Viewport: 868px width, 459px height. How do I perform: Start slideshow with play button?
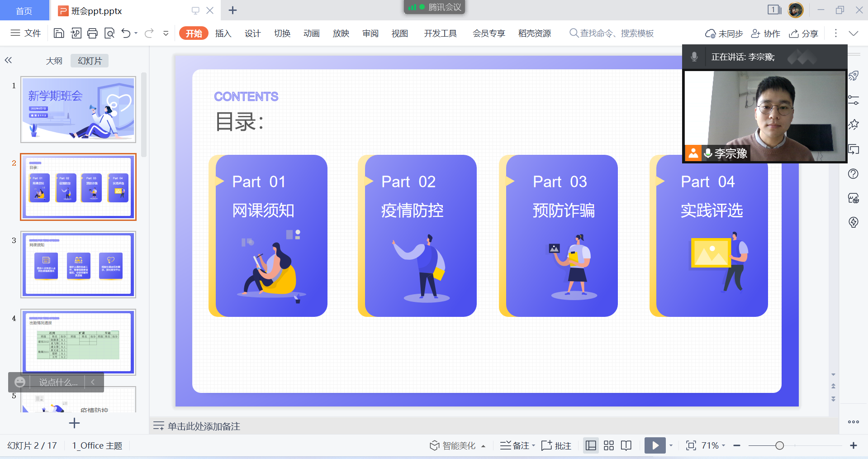tap(655, 445)
